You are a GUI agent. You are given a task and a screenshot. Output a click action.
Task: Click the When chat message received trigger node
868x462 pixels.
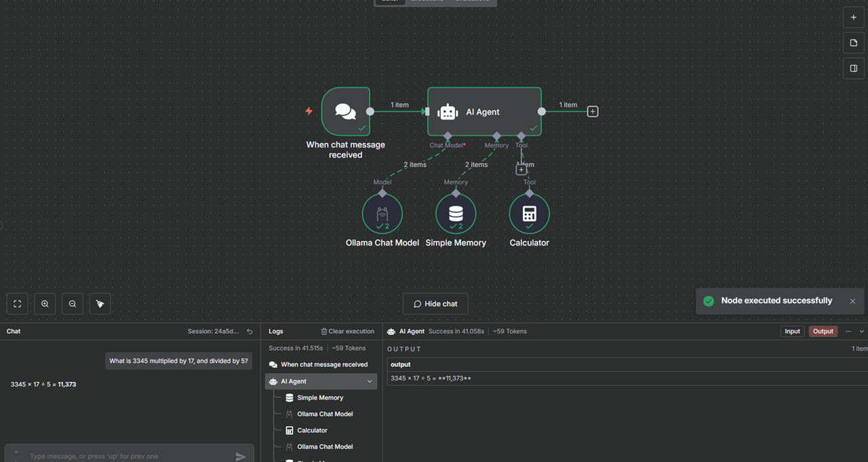345,111
